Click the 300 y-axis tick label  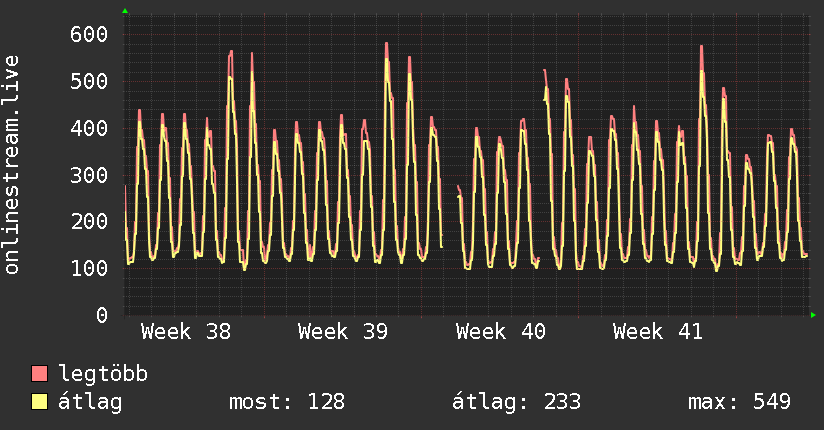coord(89,175)
